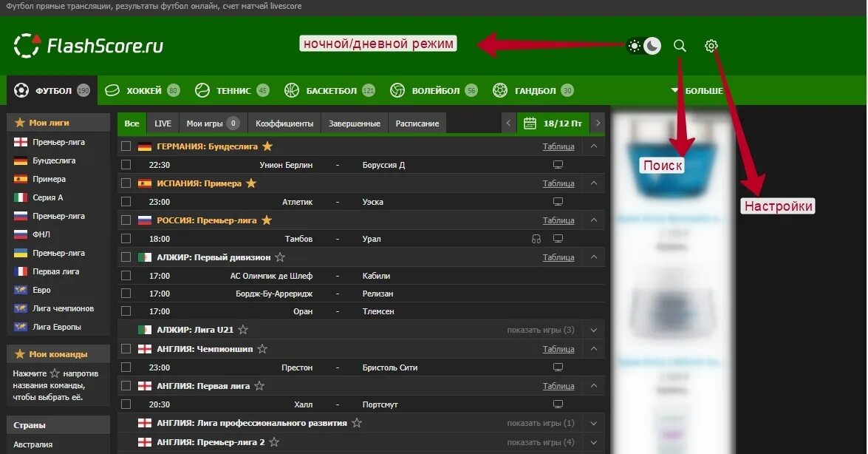The width and height of the screenshot is (868, 454).
Task: Tick the Россия Премьер-лига league checkbox
Action: pos(126,220)
